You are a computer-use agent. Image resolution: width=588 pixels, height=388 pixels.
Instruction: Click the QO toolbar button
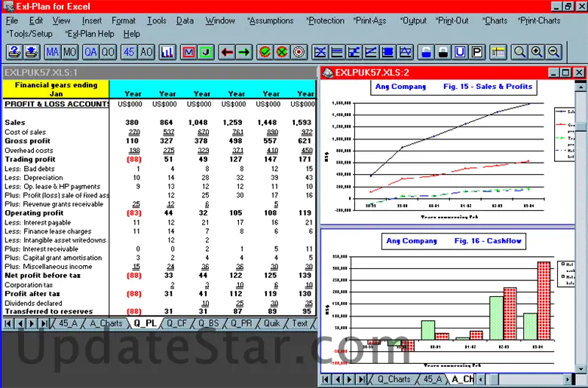pos(109,52)
